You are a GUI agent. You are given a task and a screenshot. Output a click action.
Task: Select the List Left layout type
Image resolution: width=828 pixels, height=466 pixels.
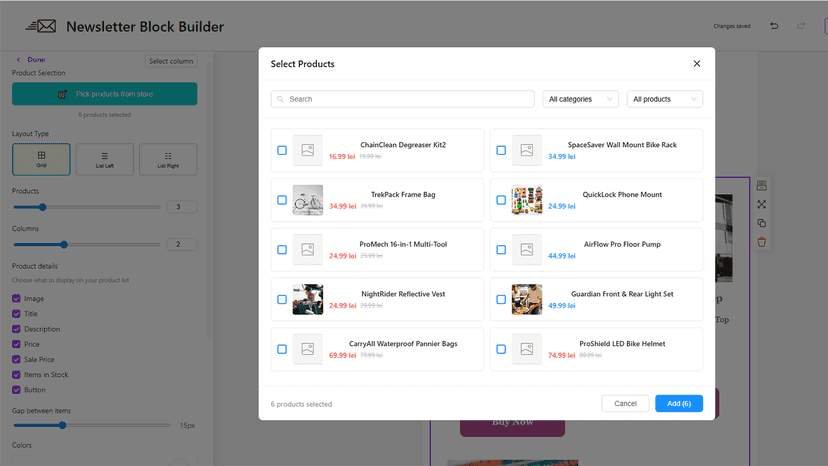point(105,159)
